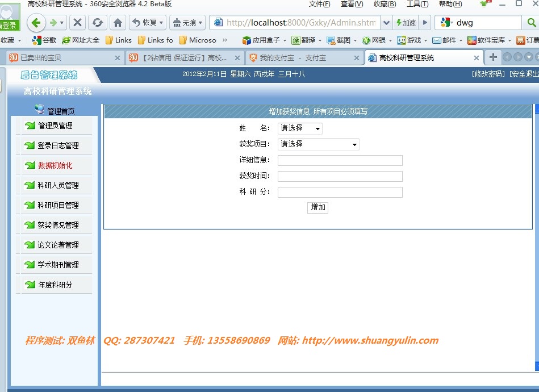Open the Microso bookmark folder
Viewport: 539px width, 392px height.
point(198,40)
